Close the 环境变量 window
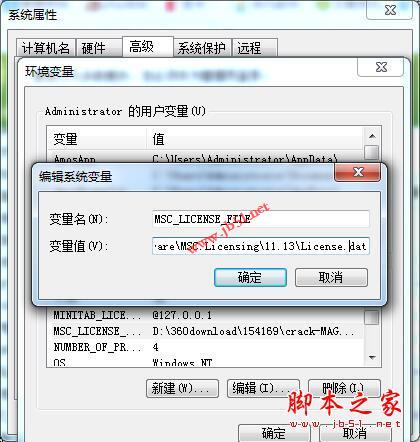420x442 pixels. (380, 67)
